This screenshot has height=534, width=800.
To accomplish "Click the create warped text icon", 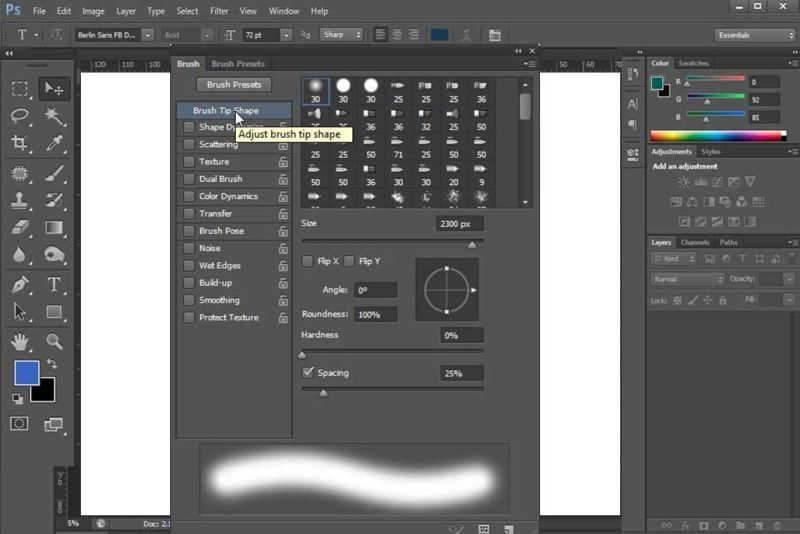I will (466, 35).
